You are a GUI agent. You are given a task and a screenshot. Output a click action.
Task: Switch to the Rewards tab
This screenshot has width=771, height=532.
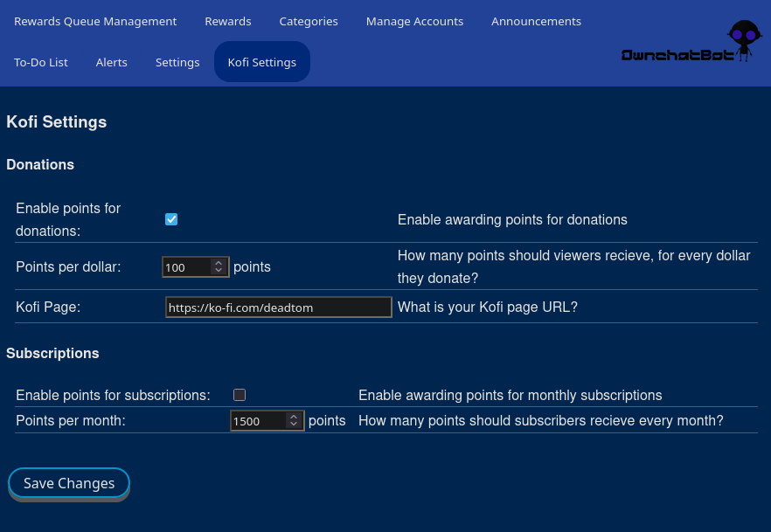pos(228,21)
